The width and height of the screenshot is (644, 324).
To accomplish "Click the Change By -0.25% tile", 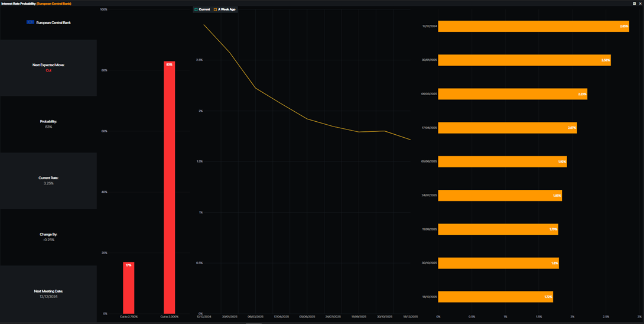I will point(48,237).
